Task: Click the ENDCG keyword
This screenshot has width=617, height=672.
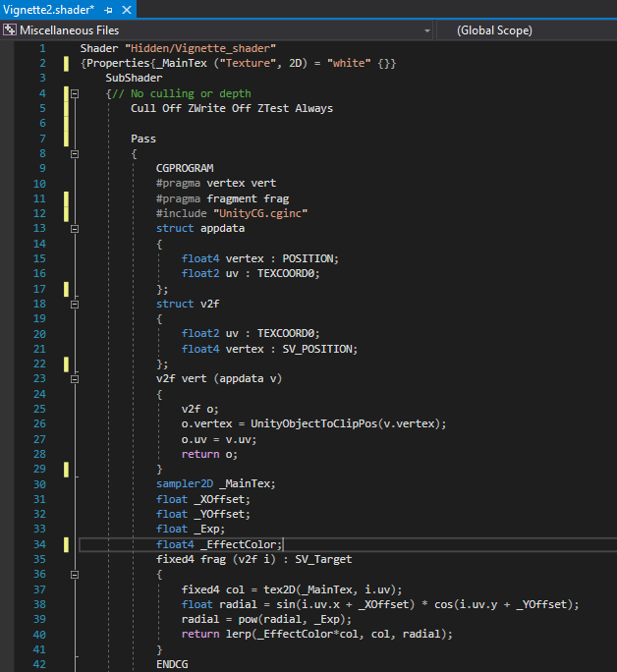Action: coord(171,663)
